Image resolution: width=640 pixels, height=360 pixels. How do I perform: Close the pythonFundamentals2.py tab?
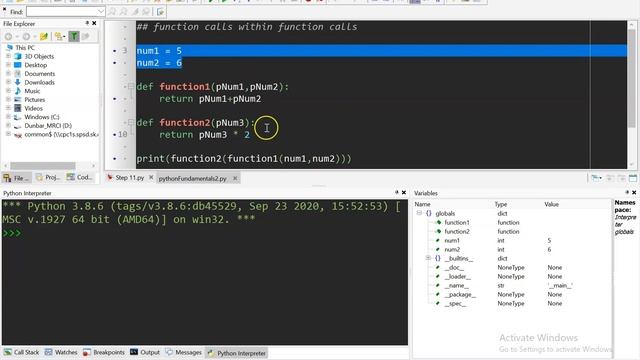[x=235, y=178]
